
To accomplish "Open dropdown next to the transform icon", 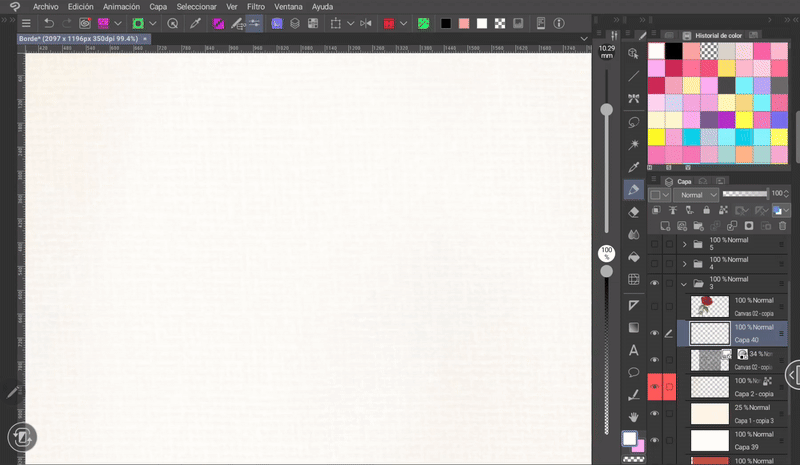I will (351, 23).
